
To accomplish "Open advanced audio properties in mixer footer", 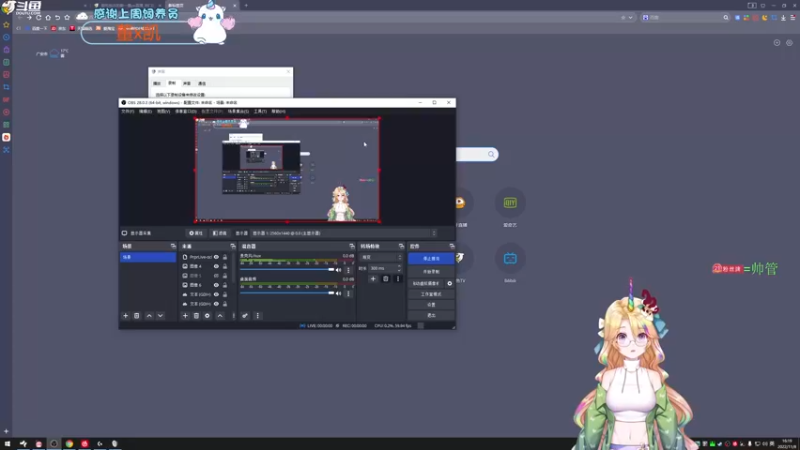I will point(245,316).
